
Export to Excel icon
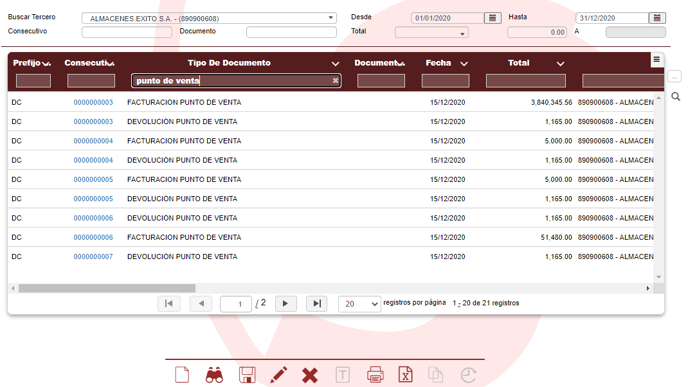(405, 375)
